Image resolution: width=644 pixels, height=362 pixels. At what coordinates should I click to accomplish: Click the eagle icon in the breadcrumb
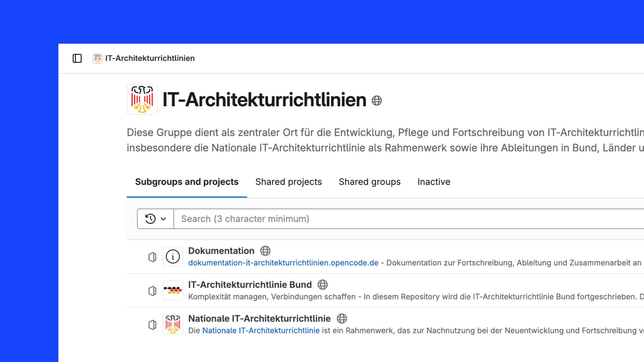(97, 58)
